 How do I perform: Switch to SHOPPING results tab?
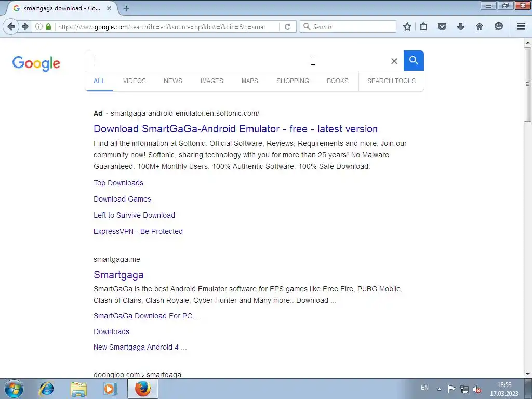(292, 81)
